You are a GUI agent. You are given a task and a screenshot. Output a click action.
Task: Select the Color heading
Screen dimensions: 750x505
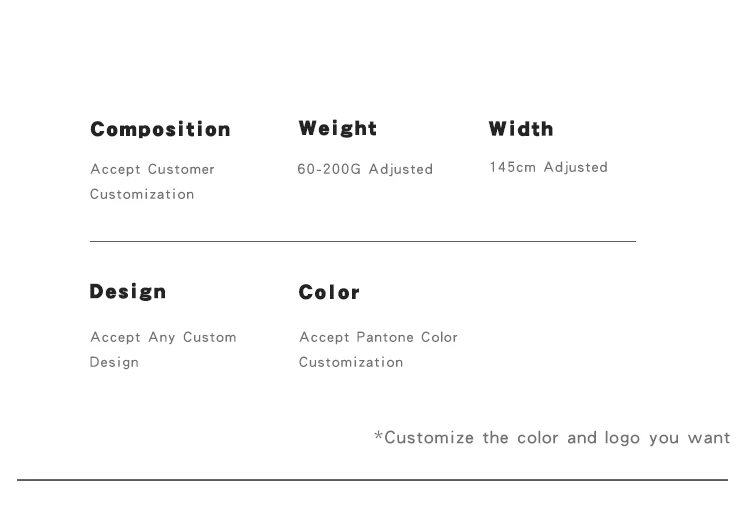pyautogui.click(x=329, y=293)
